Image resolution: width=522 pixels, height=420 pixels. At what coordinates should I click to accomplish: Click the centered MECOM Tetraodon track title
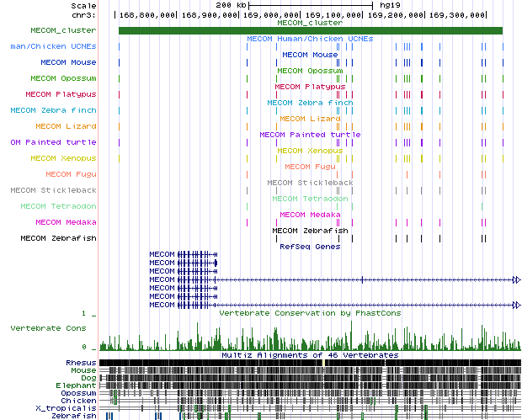(x=310, y=199)
